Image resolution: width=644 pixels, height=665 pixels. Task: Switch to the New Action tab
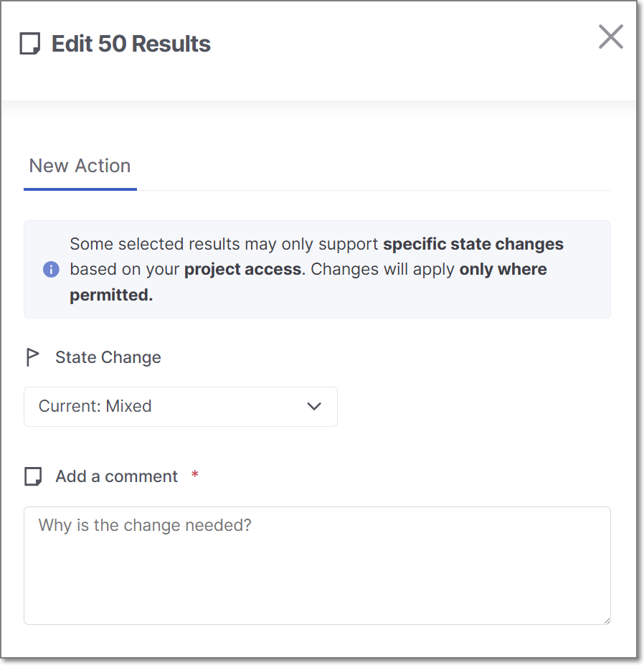point(80,166)
